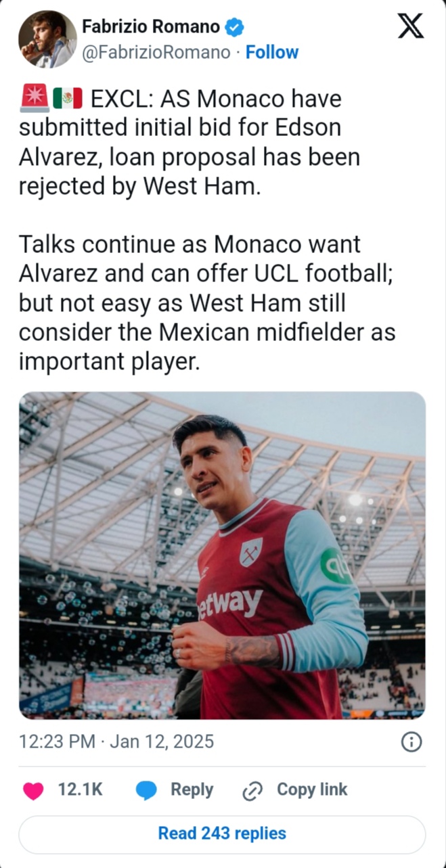Screen dimensions: 446x868
Task: Click the blue reply speech bubble icon
Action: [x=146, y=790]
